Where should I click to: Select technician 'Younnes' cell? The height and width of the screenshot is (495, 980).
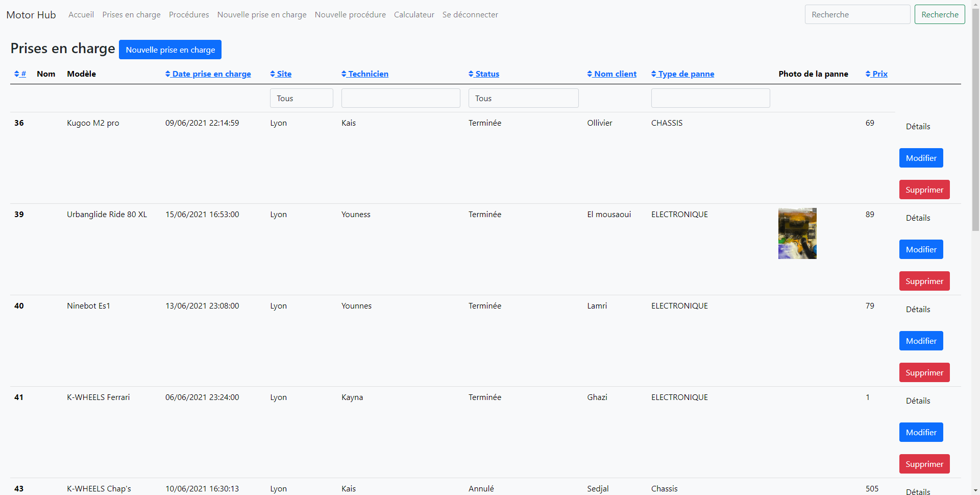click(356, 306)
